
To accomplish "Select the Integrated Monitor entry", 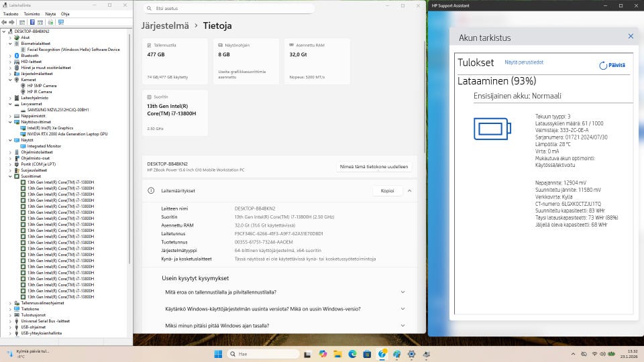I will (44, 146).
